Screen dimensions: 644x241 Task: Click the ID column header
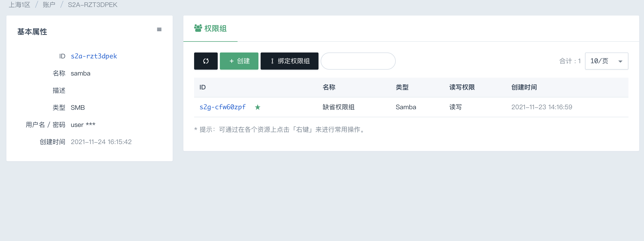[x=202, y=87]
